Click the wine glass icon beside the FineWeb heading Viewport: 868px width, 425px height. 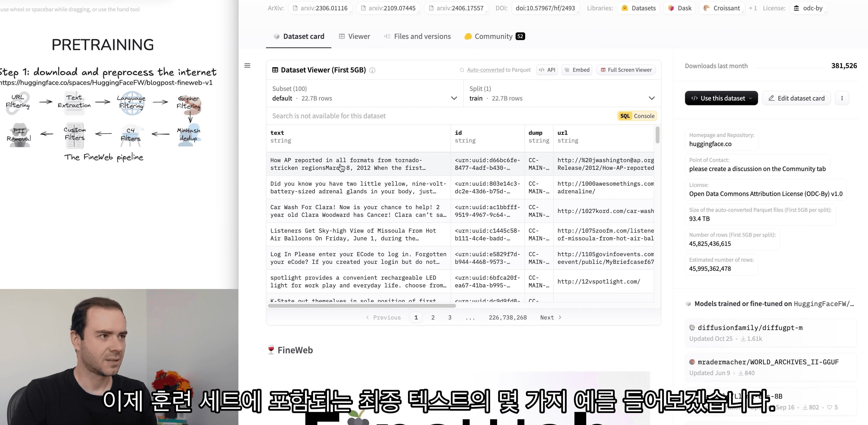pyautogui.click(x=271, y=350)
